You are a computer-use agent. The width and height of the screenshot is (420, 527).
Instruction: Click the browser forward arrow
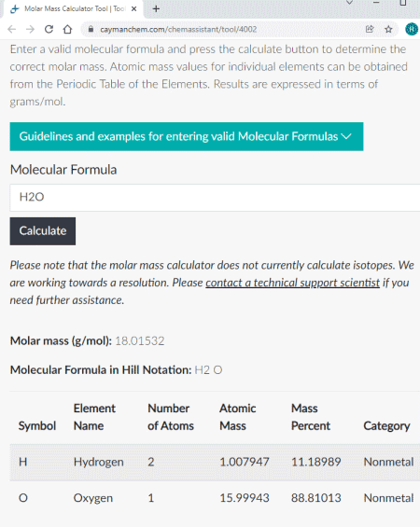tap(30, 30)
